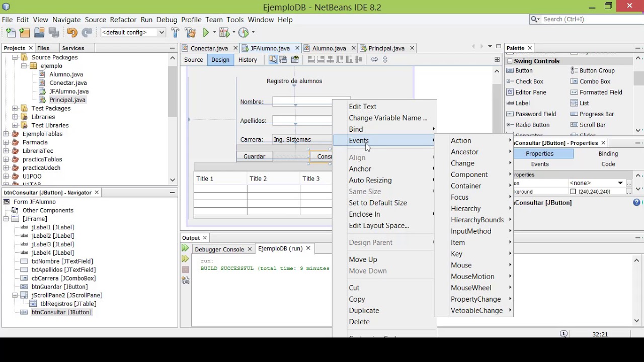Open the Mouse events submenu
This screenshot has height=362, width=644.
473,265
